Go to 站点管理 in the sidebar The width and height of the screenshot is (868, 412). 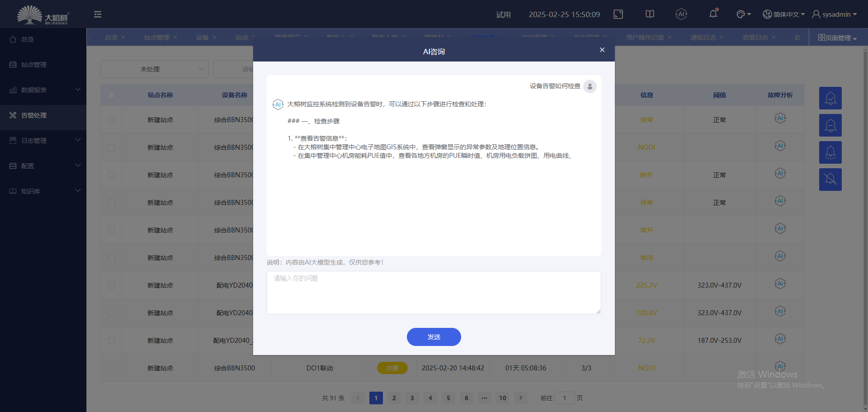43,65
